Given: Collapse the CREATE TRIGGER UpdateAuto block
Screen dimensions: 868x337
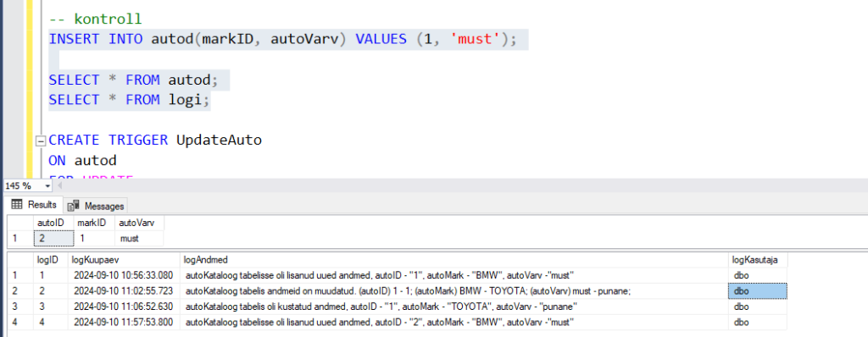Looking at the screenshot, I should [40, 141].
